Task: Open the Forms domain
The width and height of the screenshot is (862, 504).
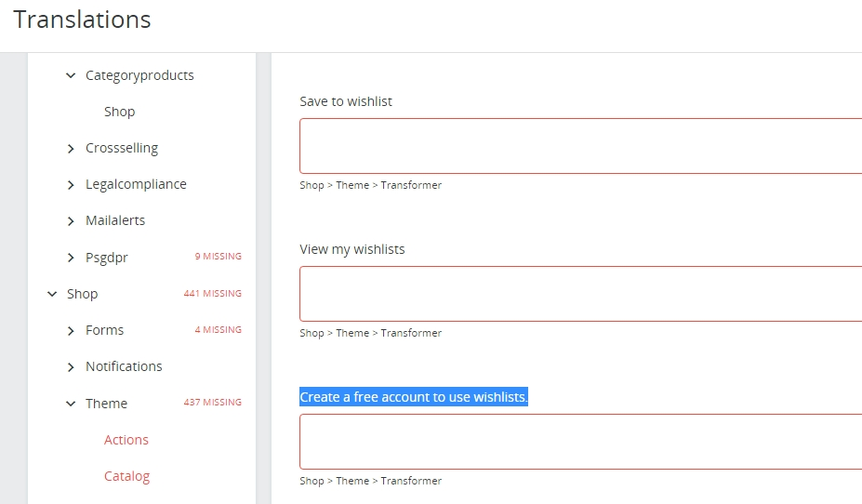Action: tap(104, 330)
